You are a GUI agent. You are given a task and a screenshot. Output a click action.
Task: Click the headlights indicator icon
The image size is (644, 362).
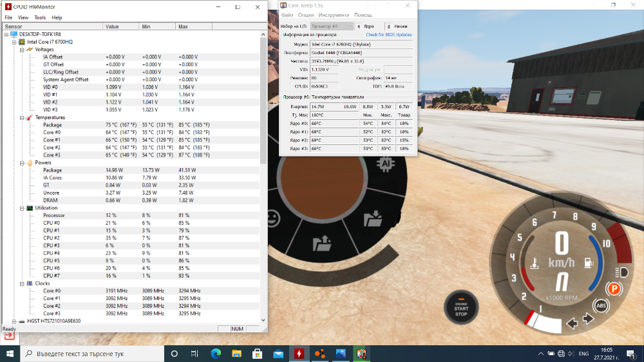click(622, 272)
